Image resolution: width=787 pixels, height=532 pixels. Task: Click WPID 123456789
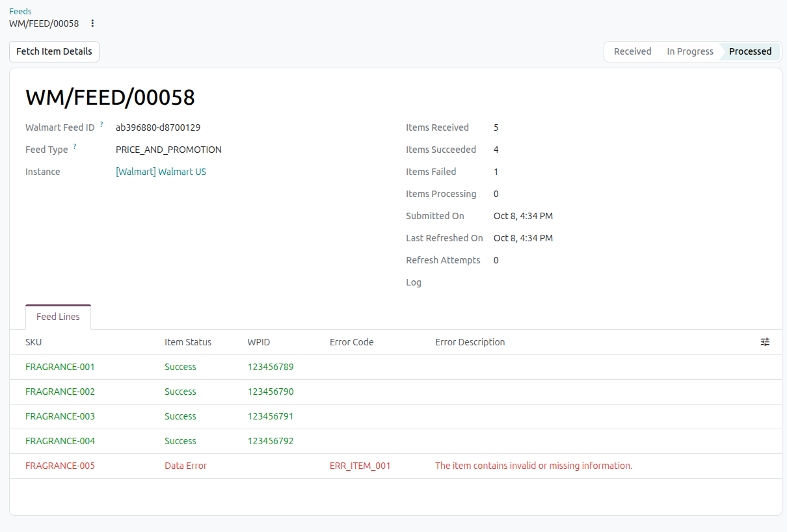(271, 367)
